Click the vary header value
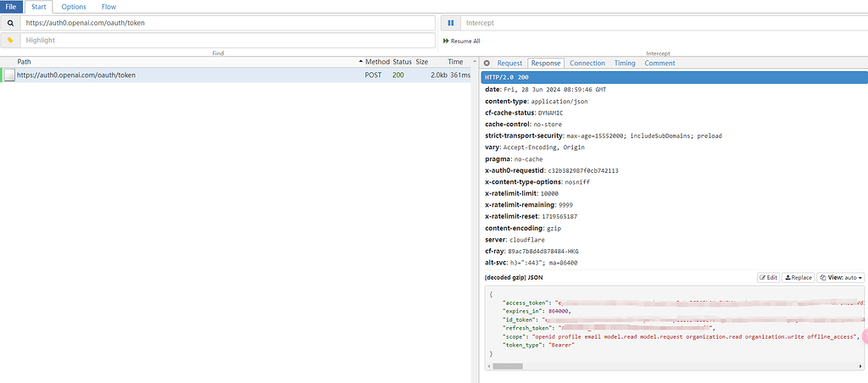This screenshot has width=868, height=383. (543, 147)
